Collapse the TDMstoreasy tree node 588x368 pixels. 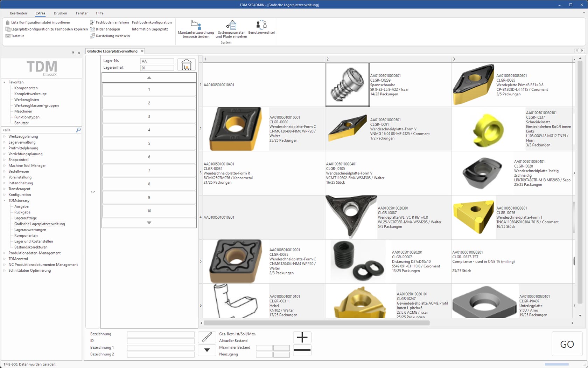(5, 201)
